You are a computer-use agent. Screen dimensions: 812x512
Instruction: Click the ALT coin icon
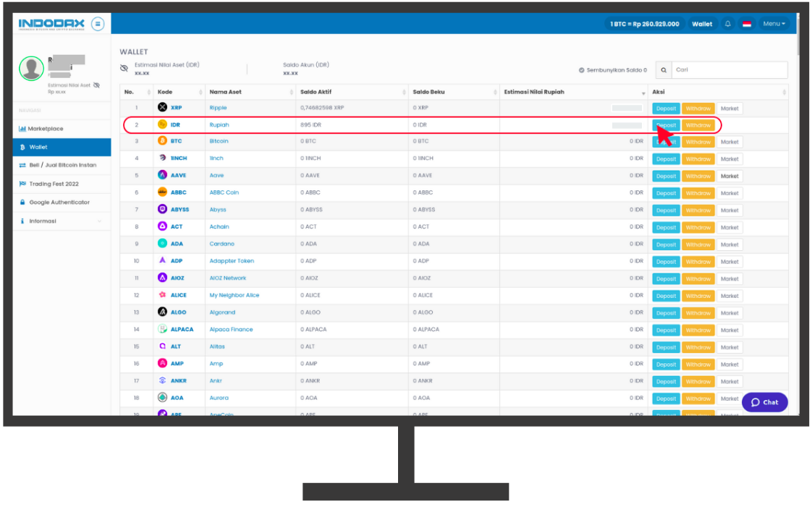point(162,346)
